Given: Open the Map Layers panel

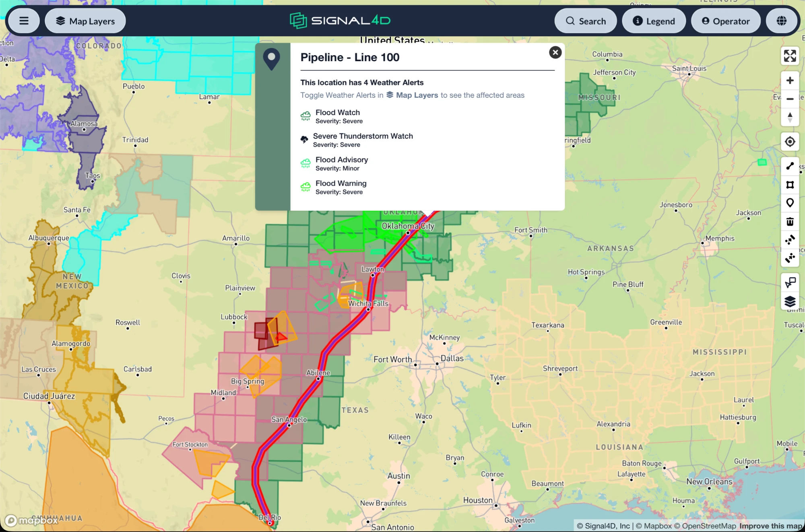Looking at the screenshot, I should click(x=85, y=21).
